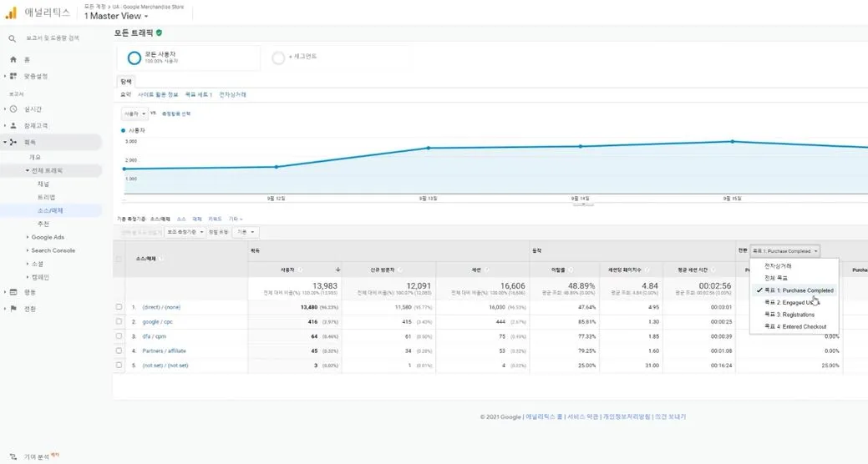Click the help icon beside 세션당 페이지수 header
Image resolution: width=868 pixels, height=464 pixels.
tap(647, 270)
